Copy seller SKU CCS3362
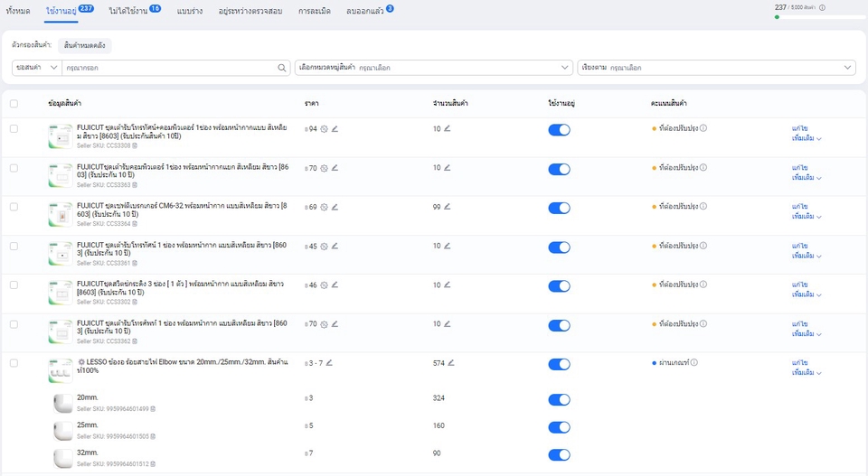The width and height of the screenshot is (868, 476). point(135,341)
